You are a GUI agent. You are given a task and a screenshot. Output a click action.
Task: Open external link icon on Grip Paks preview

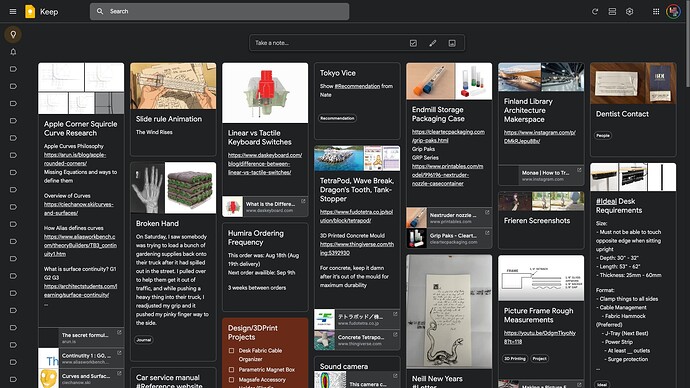point(487,233)
